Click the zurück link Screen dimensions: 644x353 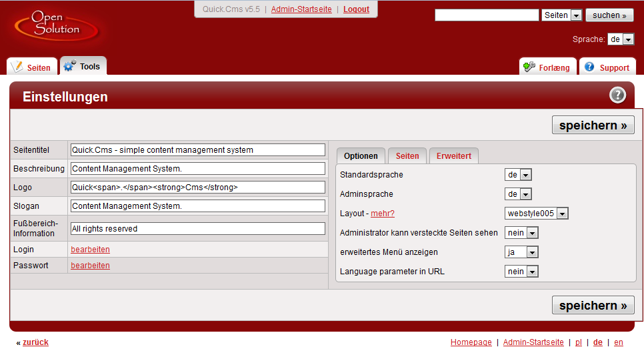coord(35,342)
